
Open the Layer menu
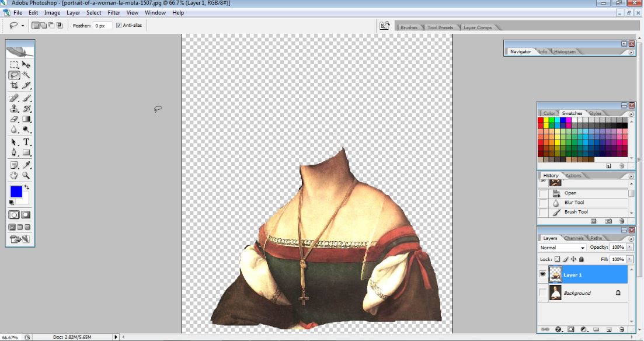coord(73,13)
